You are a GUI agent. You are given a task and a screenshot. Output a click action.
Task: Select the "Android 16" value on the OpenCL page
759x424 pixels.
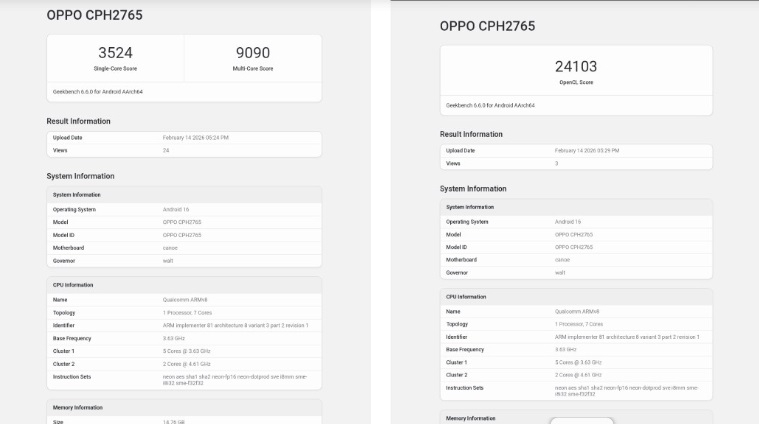(568, 222)
